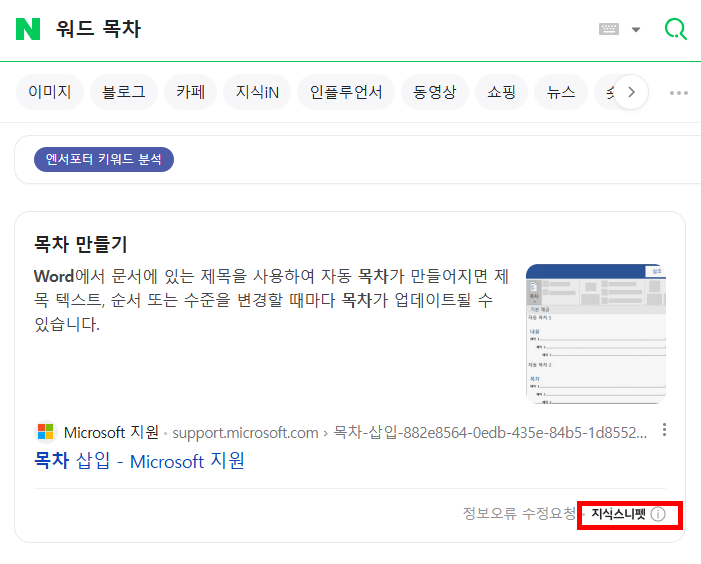Click the 지식스니펫 label
701x564 pixels.
coord(618,514)
